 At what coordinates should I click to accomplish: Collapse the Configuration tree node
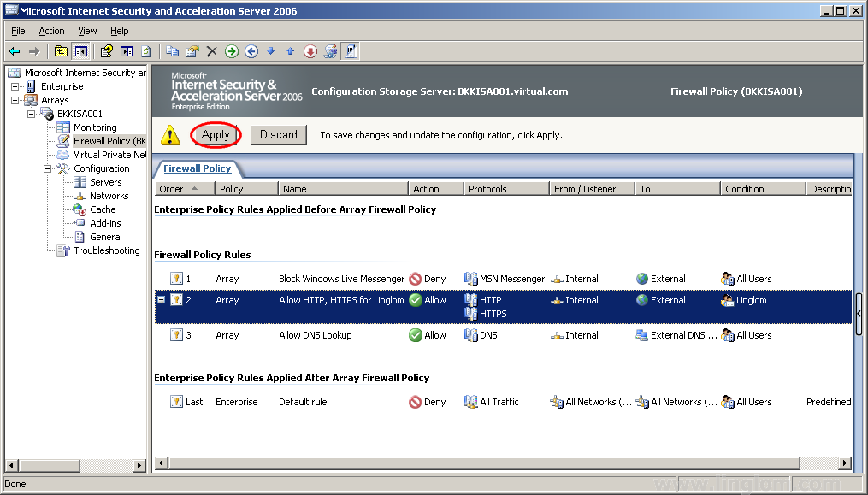click(x=48, y=168)
